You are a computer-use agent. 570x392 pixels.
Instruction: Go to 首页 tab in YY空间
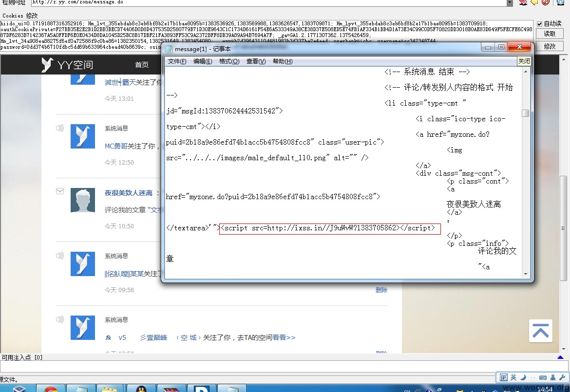click(142, 65)
